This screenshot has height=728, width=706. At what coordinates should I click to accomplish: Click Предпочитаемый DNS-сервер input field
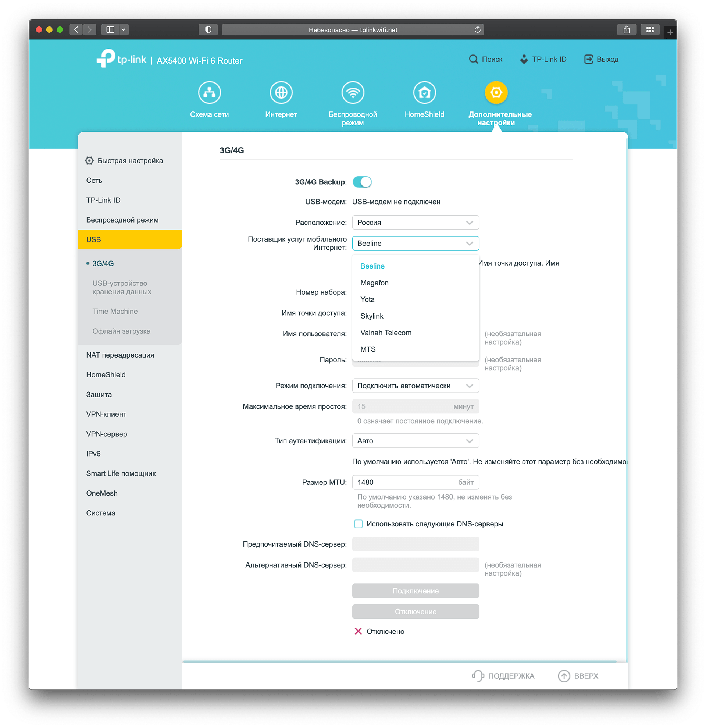click(416, 544)
